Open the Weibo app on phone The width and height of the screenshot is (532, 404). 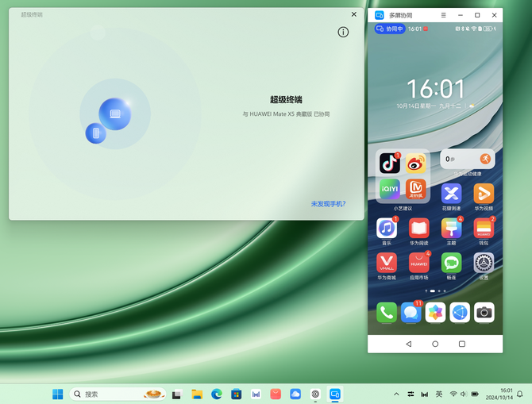415,164
